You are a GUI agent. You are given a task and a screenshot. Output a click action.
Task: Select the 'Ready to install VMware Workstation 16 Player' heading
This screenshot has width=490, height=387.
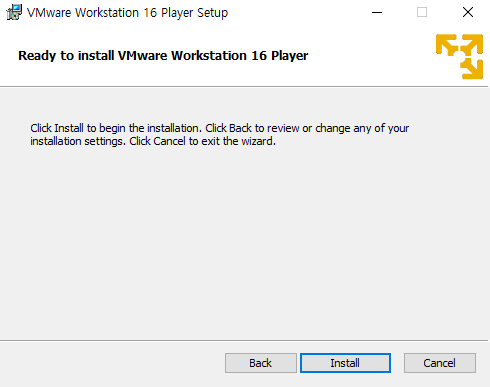163,56
